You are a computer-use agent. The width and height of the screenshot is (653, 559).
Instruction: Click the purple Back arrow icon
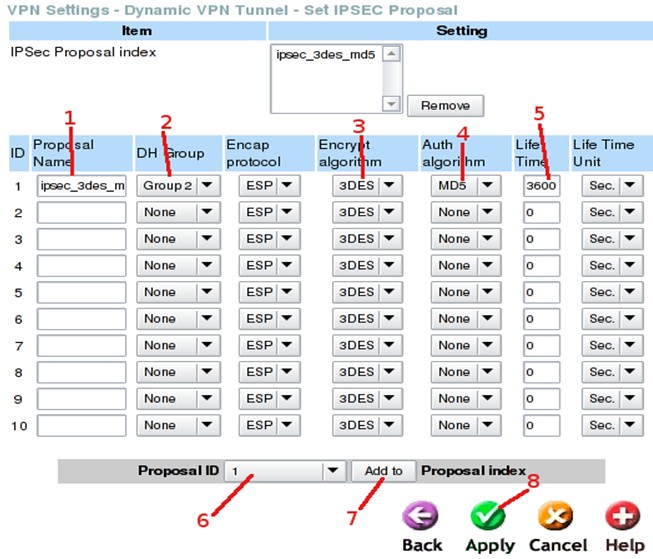422,515
